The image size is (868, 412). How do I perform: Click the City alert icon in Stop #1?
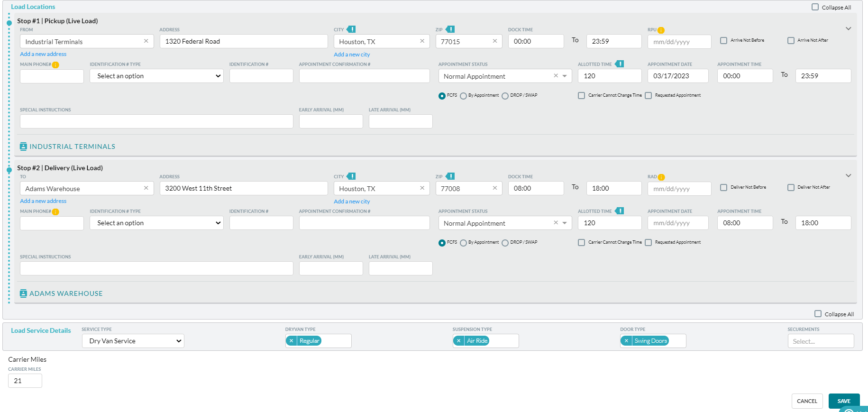point(351,29)
